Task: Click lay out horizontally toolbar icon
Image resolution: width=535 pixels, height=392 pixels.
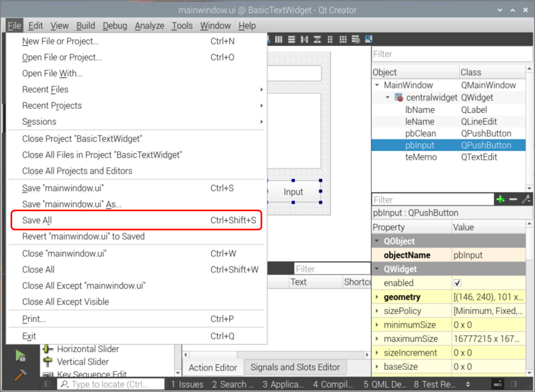Action: pos(278,39)
